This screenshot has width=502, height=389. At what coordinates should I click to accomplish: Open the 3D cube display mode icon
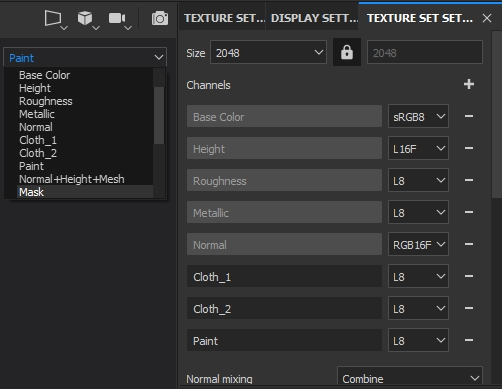(85, 18)
